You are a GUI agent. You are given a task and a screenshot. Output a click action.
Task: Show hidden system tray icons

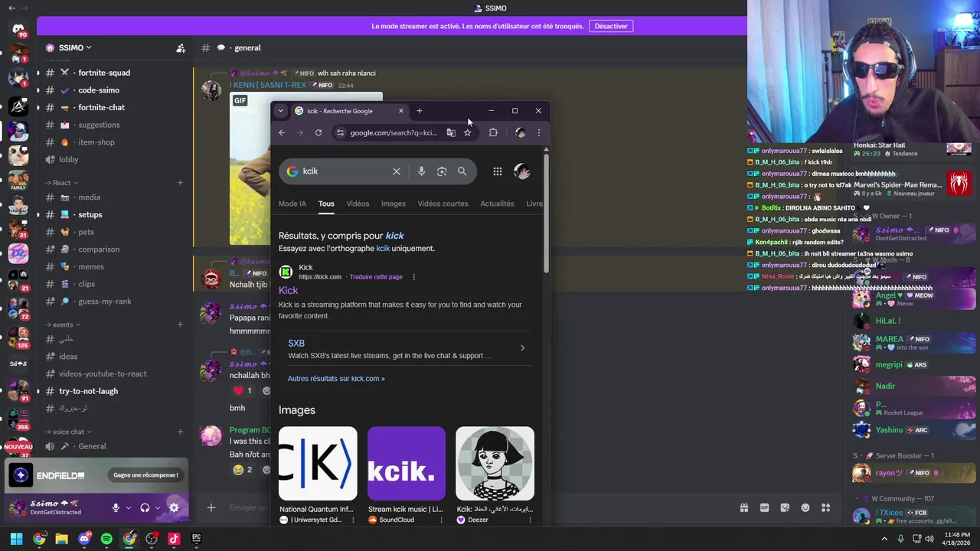(885, 539)
